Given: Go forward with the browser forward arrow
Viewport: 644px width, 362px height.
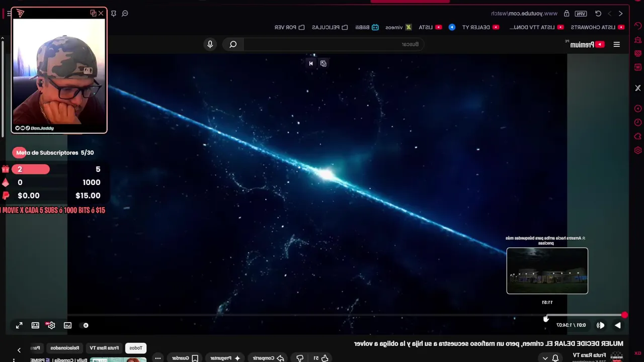Looking at the screenshot, I should (610, 14).
